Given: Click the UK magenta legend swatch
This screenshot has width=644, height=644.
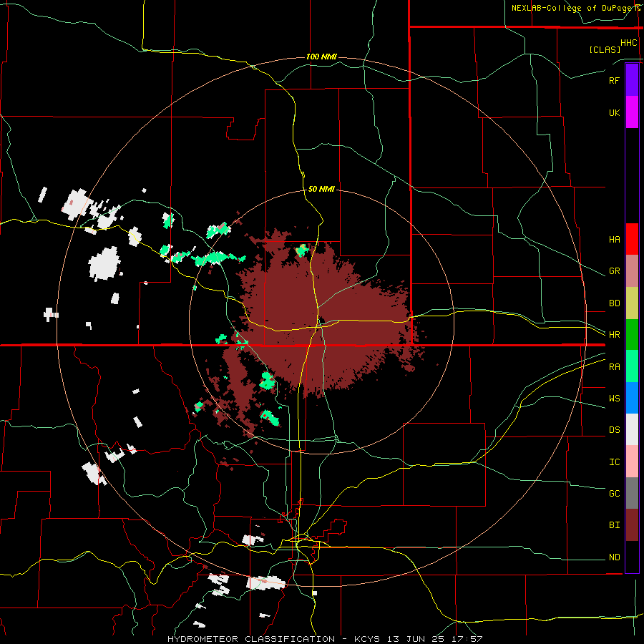Looking at the screenshot, I should (632, 112).
